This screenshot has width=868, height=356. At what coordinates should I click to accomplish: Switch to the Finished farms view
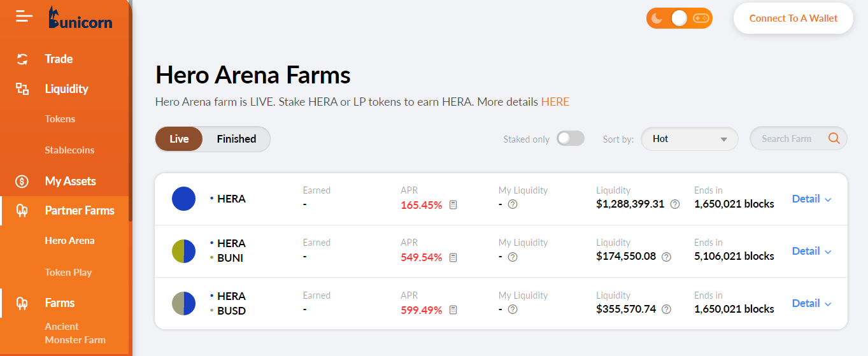tap(236, 139)
